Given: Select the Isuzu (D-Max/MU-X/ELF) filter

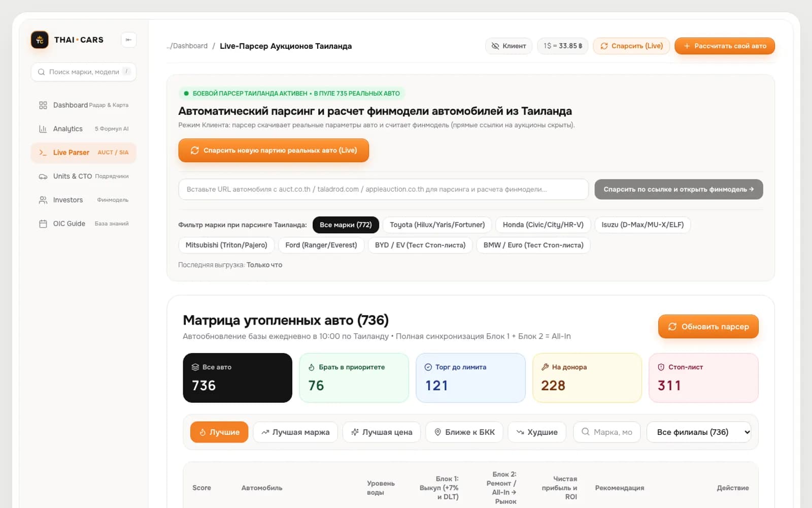Looking at the screenshot, I should coord(642,225).
